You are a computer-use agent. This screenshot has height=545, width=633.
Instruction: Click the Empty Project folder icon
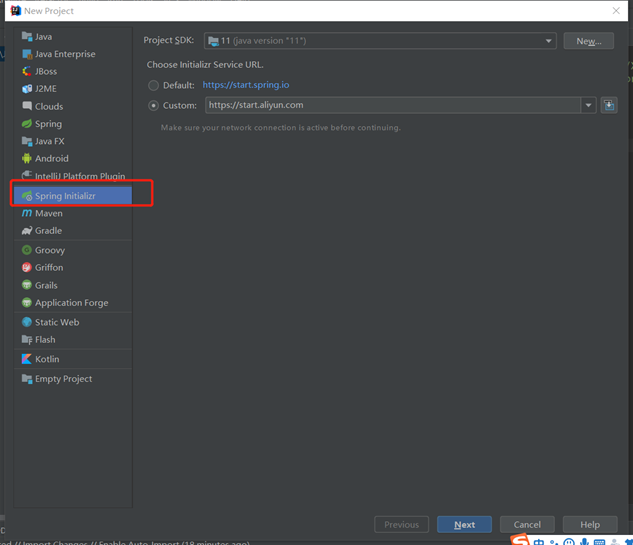click(x=27, y=379)
